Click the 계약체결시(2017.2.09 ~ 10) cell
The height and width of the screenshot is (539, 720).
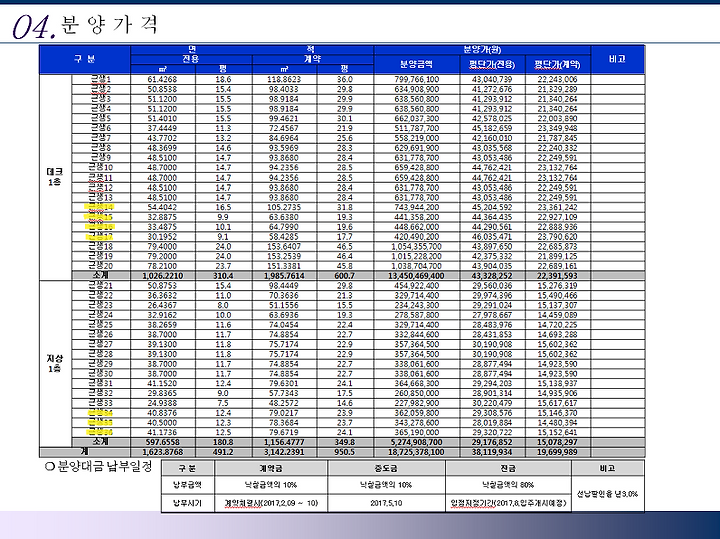tap(271, 503)
